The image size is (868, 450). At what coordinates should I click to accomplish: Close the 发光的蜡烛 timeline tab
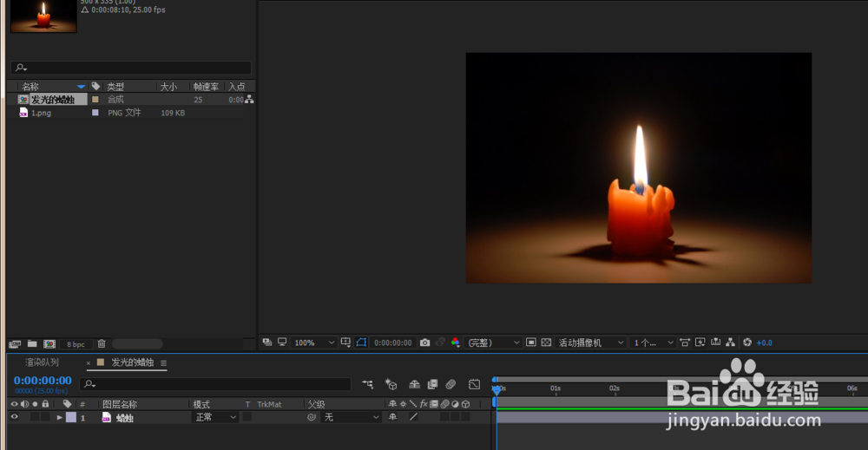(88, 363)
